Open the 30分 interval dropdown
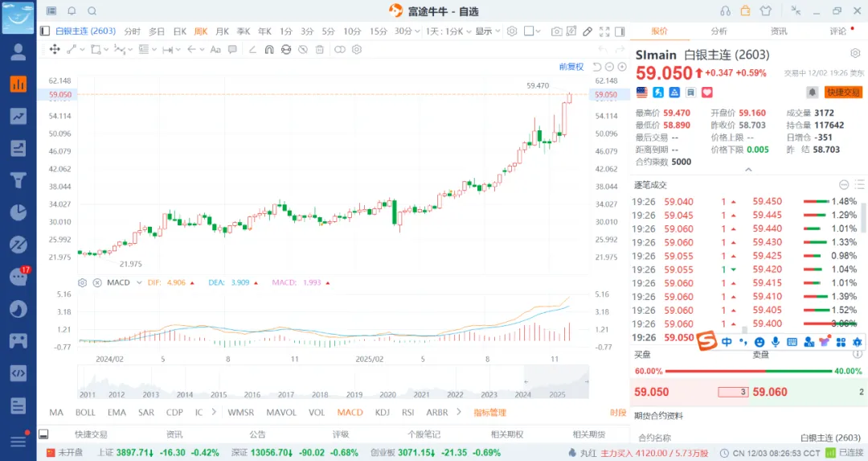This screenshot has height=461, width=868. 407,31
